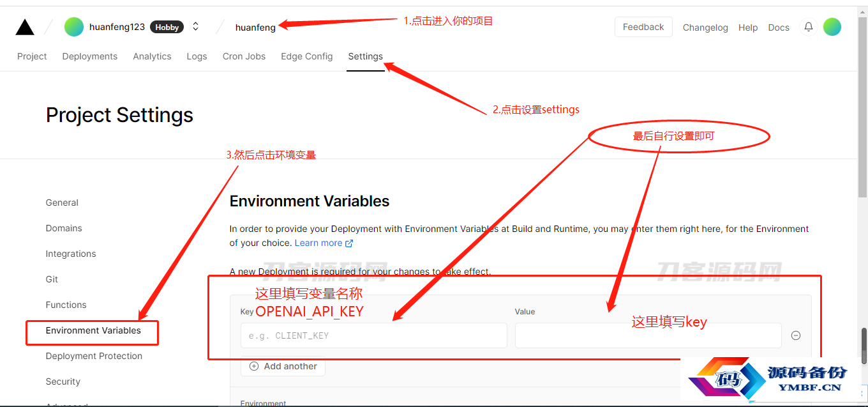
Task: Focus the Key input field
Action: tap(374, 335)
